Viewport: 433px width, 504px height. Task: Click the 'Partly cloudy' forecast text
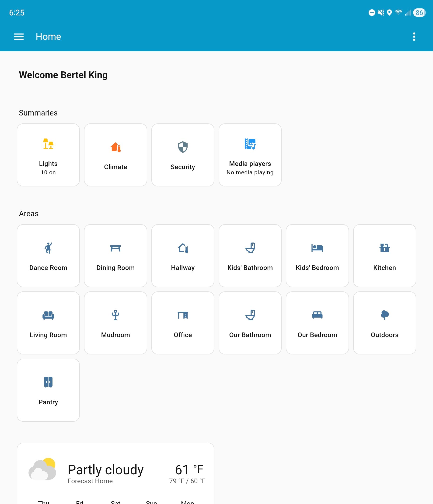pos(106,470)
